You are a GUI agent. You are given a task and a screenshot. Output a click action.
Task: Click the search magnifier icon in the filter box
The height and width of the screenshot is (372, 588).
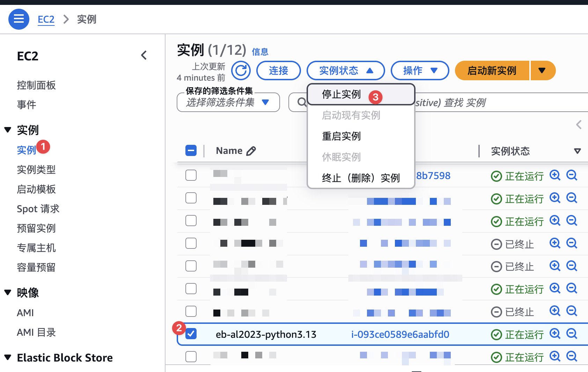click(302, 102)
